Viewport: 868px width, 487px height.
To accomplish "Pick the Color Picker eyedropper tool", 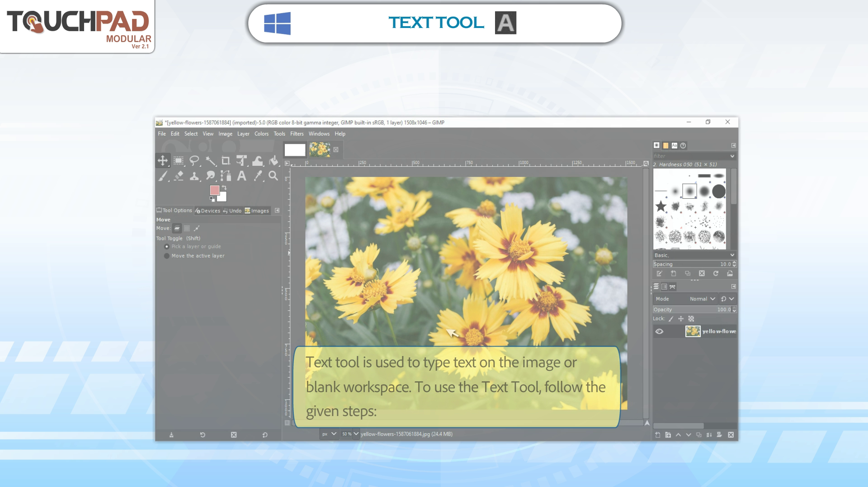I will tap(258, 176).
